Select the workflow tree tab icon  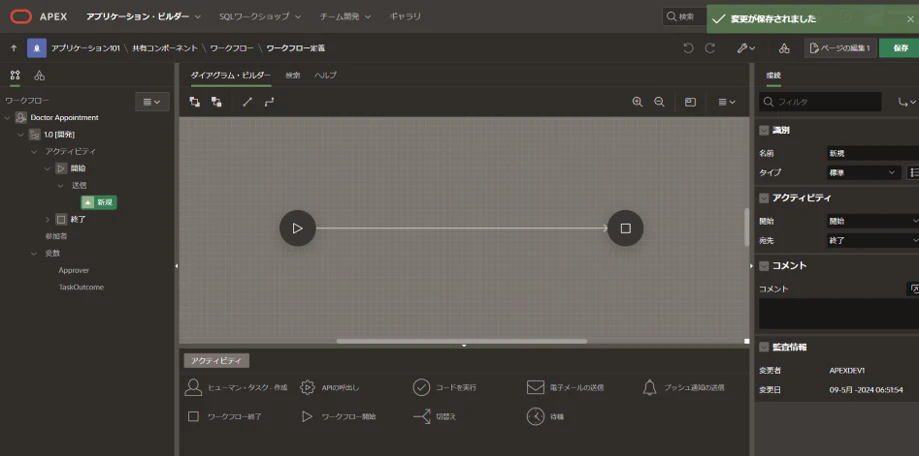[x=15, y=75]
